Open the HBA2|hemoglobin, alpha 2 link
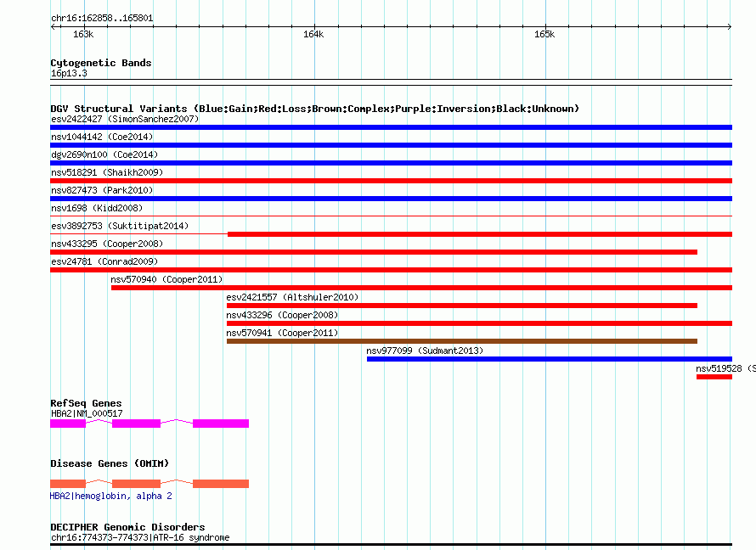756x550 pixels. tap(111, 496)
